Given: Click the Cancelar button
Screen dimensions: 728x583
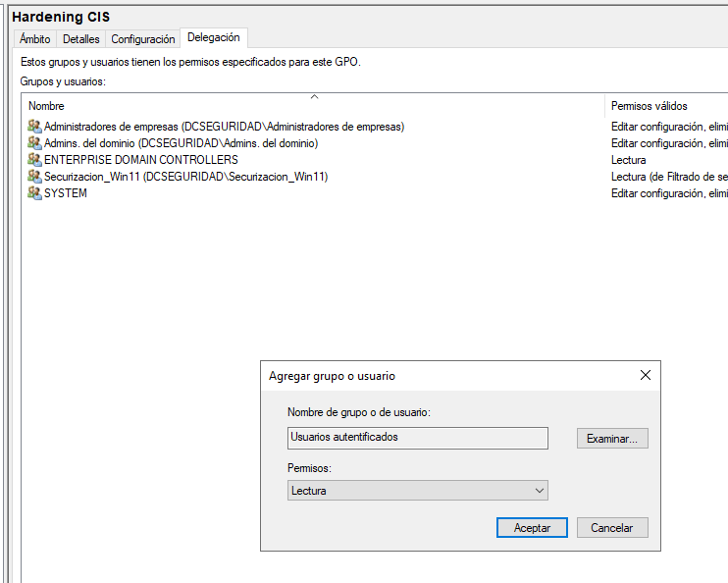Looking at the screenshot, I should pyautogui.click(x=611, y=528).
